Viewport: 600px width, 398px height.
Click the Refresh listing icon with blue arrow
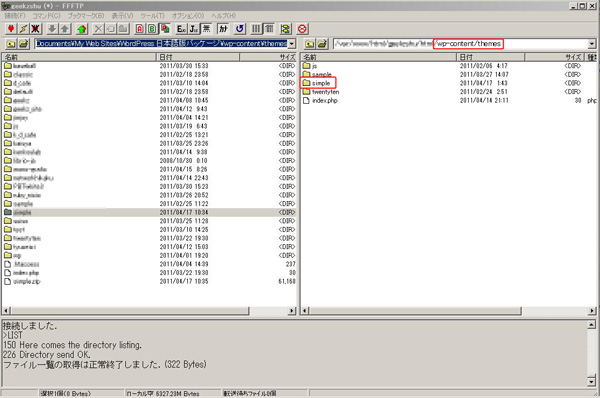240,29
